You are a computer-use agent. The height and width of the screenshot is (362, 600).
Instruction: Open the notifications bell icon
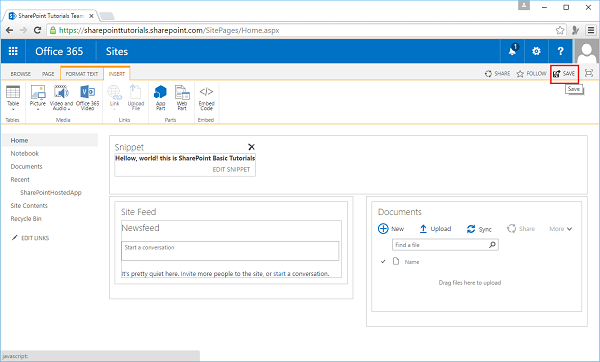click(x=512, y=51)
